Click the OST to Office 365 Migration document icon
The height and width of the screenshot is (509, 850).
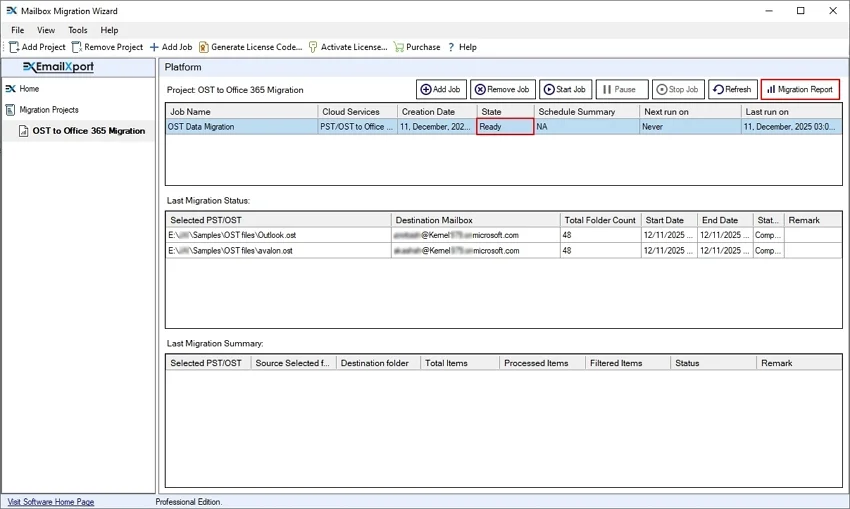click(x=23, y=131)
